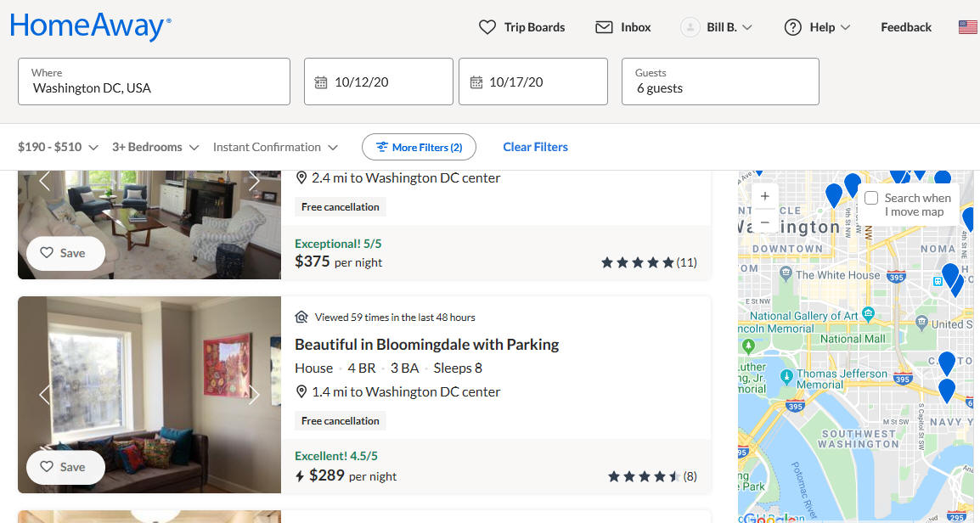The image size is (980, 523).
Task: Open Instant Confirmation filter dropdown
Action: click(275, 147)
